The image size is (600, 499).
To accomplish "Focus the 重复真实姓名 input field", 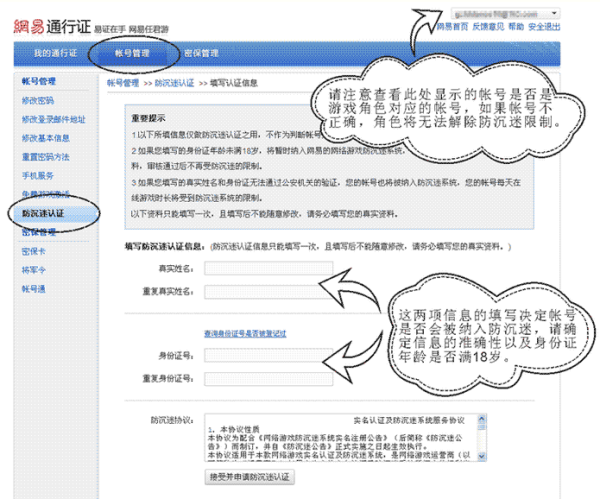I will tap(268, 292).
